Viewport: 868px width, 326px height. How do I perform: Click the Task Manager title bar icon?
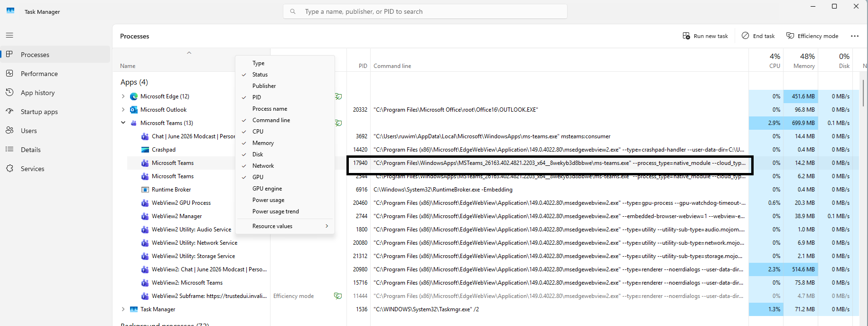[x=10, y=10]
